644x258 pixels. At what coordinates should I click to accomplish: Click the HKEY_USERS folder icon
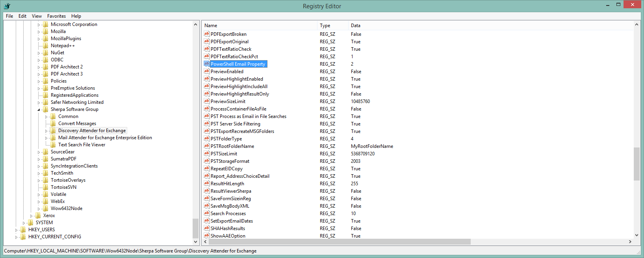23,230
